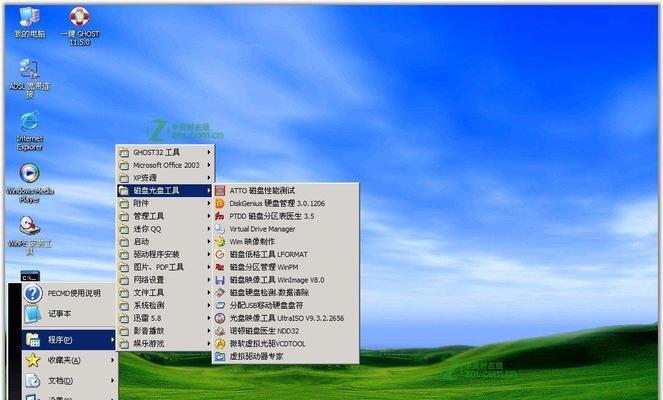Click the DiskGenius 硬盘管理 icon in the submenu
663x400 pixels.
[x=220, y=202]
